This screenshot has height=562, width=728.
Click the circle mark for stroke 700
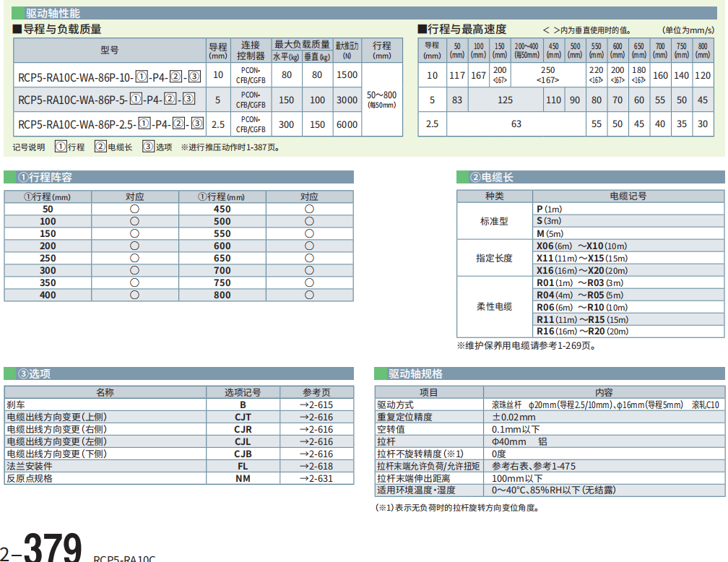pos(309,270)
